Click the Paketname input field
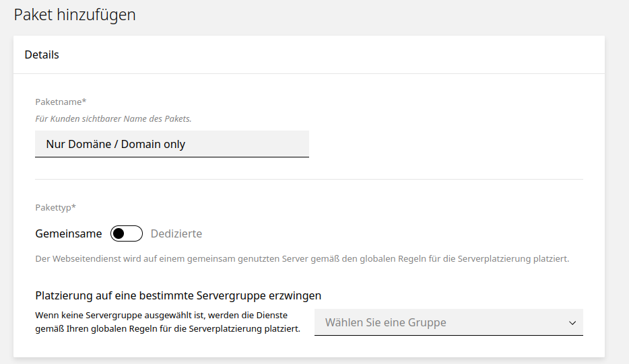This screenshot has height=364, width=629. 172,144
